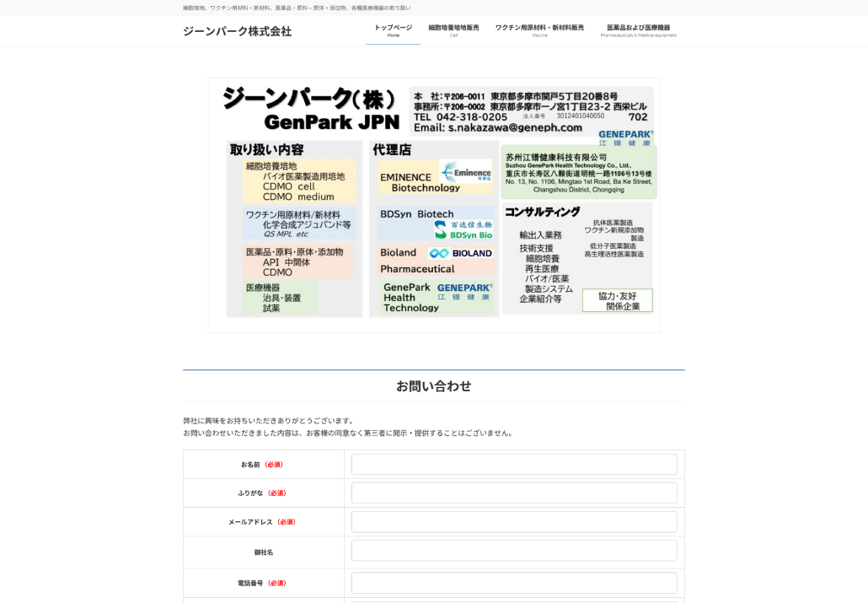
Task: Click the Eminence logo in the banner
Action: [466, 172]
